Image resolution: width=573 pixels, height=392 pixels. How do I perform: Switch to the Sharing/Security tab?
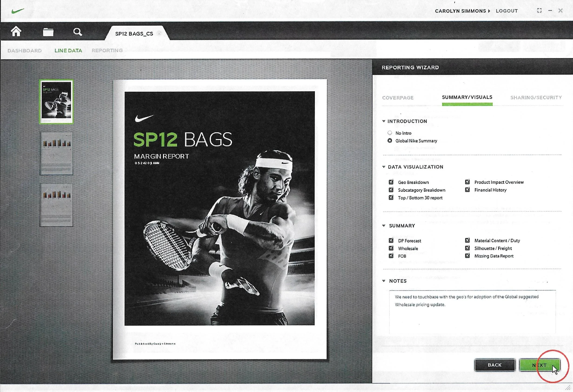point(536,98)
